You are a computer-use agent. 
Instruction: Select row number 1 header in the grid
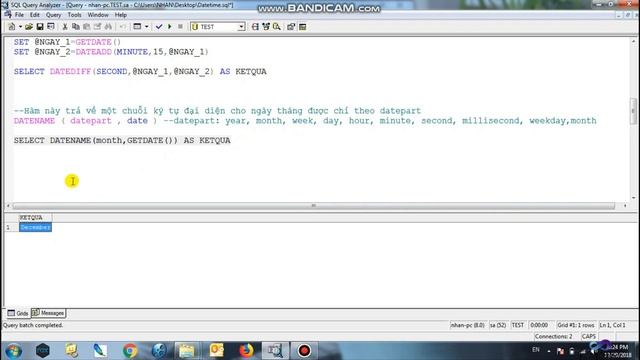point(11,227)
